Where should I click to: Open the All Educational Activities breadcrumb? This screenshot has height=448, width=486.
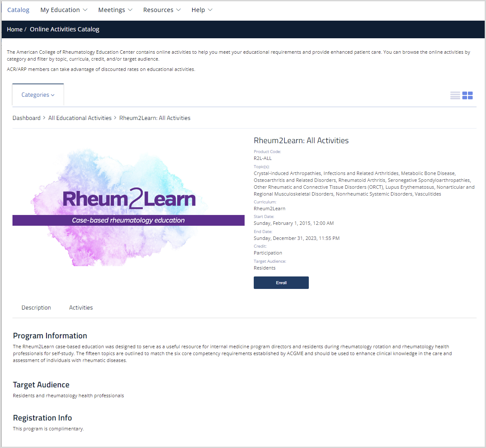(80, 118)
